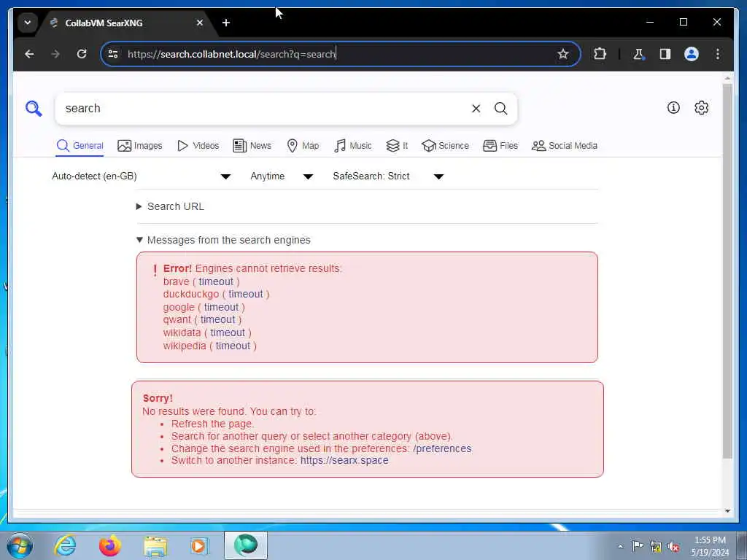Viewport: 747px width, 560px height.
Task: Click the active browser taskbar button
Action: point(246,545)
